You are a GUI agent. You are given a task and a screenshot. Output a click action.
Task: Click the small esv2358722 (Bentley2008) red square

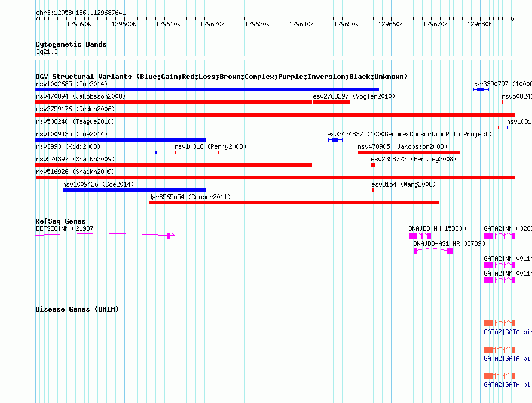[373, 165]
